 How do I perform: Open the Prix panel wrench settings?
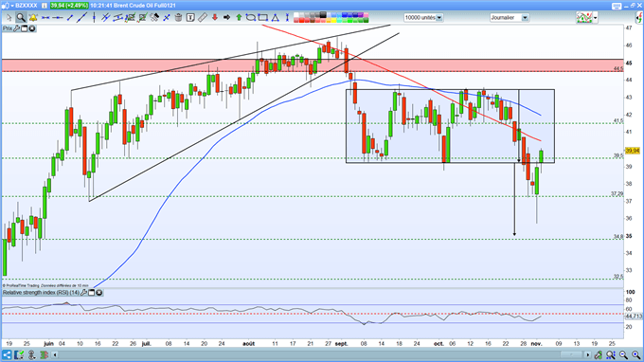coord(16,28)
